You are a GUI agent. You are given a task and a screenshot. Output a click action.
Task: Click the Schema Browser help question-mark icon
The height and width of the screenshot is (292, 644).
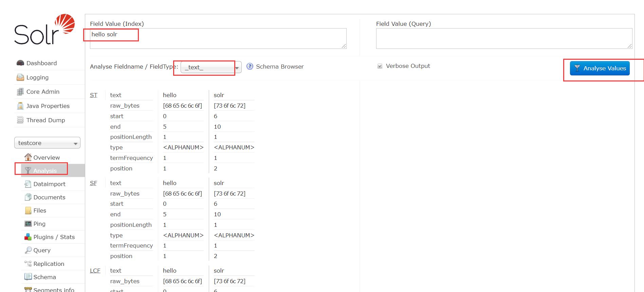pos(250,66)
